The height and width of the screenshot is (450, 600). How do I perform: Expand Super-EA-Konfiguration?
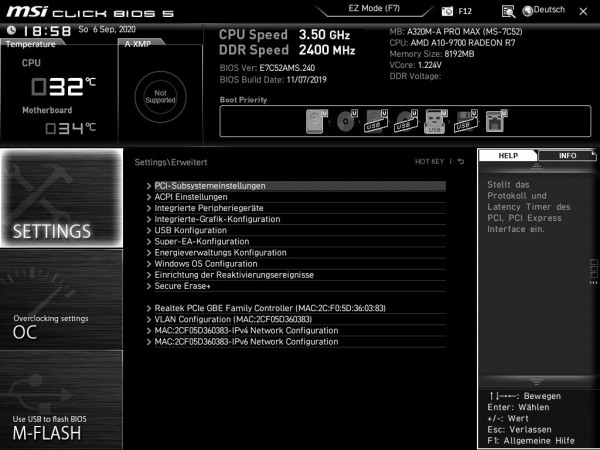(296, 241)
